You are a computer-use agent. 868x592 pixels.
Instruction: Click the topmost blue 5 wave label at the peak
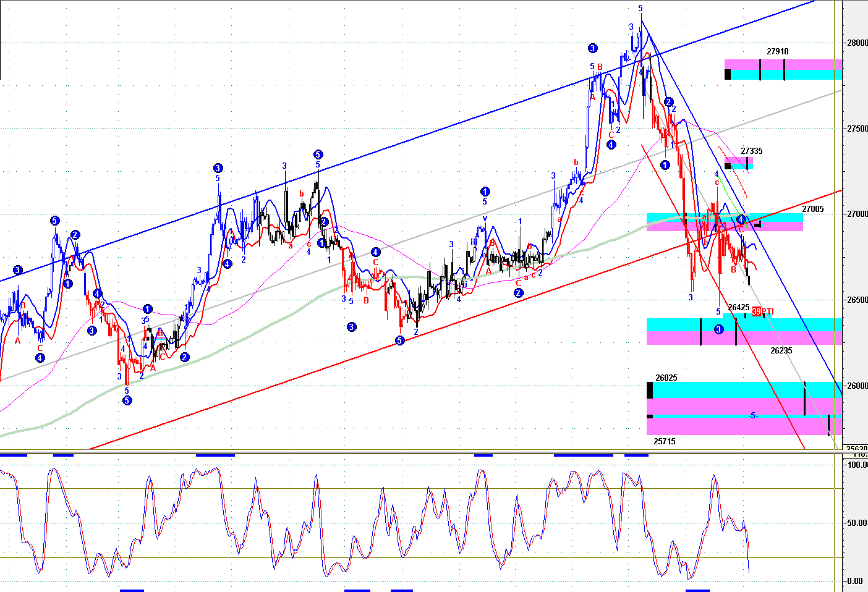pyautogui.click(x=640, y=9)
